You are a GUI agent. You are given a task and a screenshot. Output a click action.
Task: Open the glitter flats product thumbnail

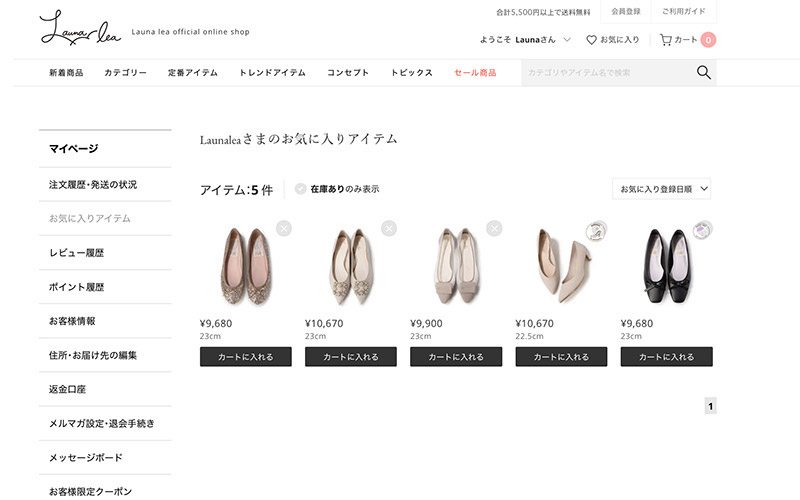pos(246,266)
